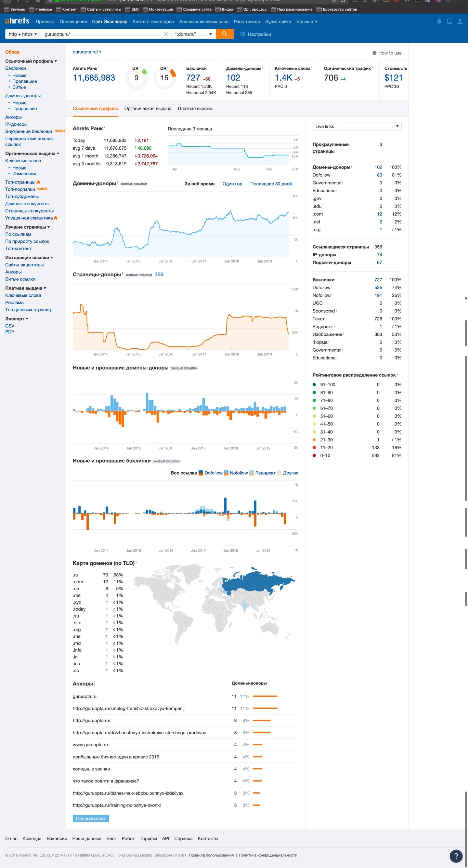Viewport: 468px width, 868px height.
Task: Open Перекрестный анализ ссылок in the sidebar
Action: tap(29, 142)
